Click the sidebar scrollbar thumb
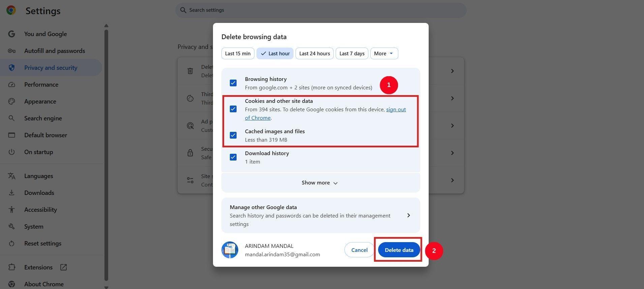The image size is (644, 289). (106, 155)
